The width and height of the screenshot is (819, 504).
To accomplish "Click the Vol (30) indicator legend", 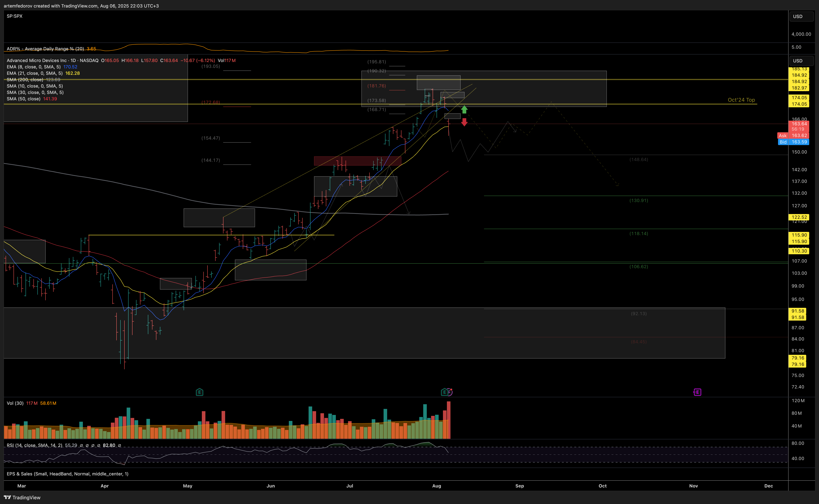I will coord(31,403).
